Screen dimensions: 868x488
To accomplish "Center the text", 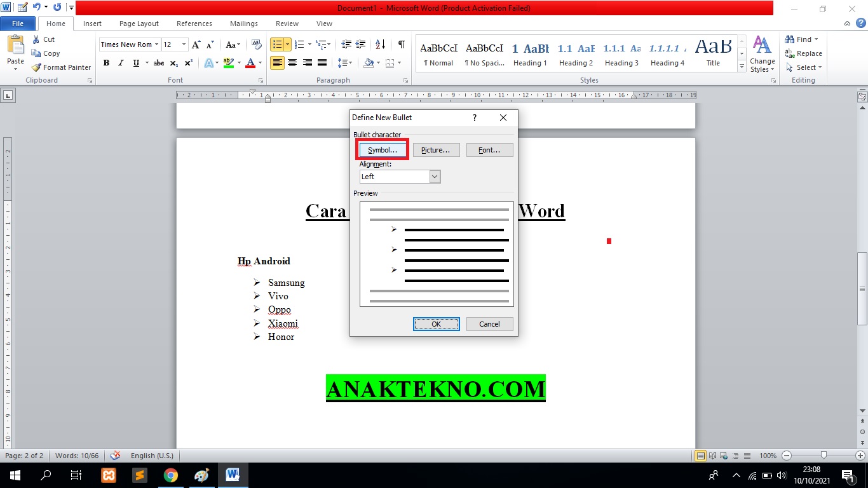I will click(x=292, y=63).
